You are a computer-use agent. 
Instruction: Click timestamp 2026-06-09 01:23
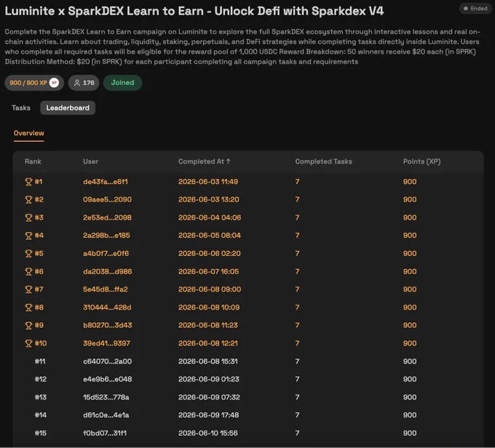[x=209, y=379]
